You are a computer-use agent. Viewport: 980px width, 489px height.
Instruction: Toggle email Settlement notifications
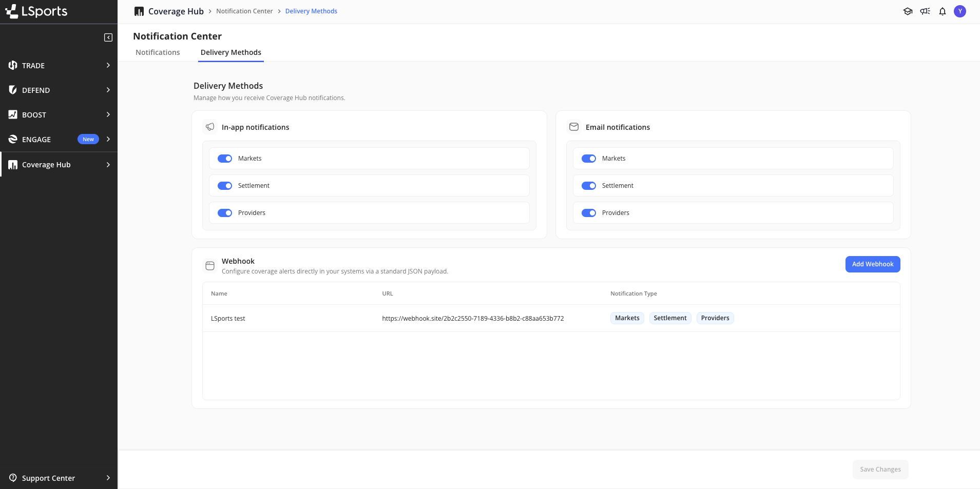point(589,186)
